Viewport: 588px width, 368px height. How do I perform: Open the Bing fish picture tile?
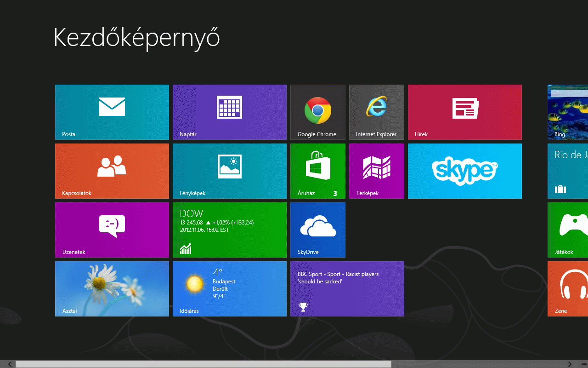(x=568, y=112)
